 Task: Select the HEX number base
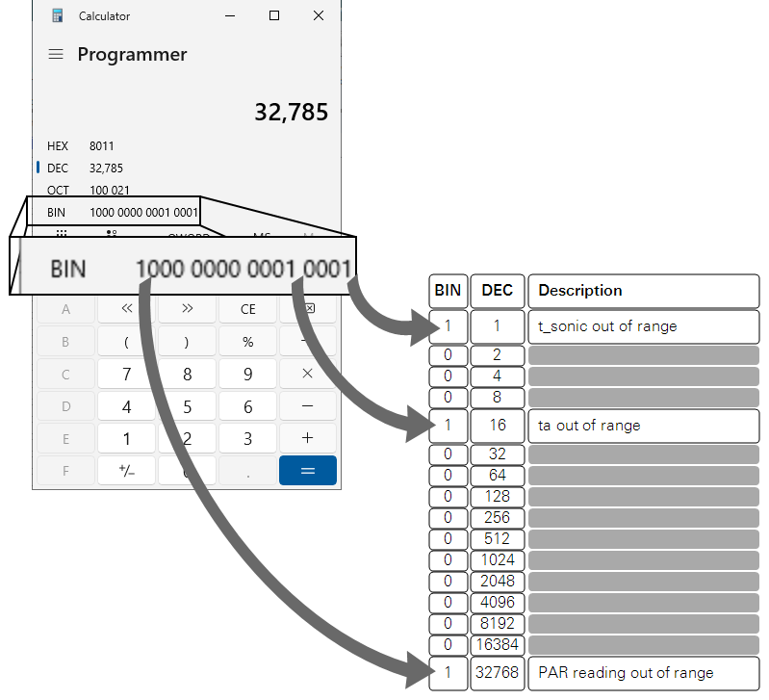59,146
